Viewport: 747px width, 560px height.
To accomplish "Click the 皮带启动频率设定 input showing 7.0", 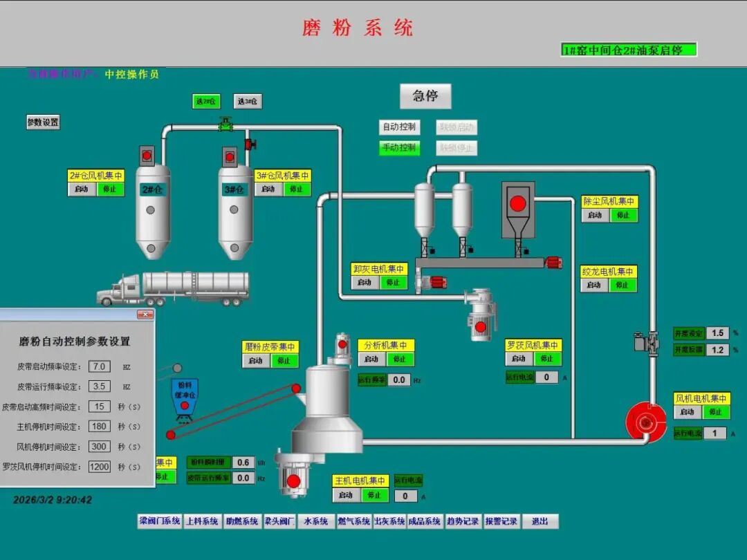I will click(x=99, y=366).
